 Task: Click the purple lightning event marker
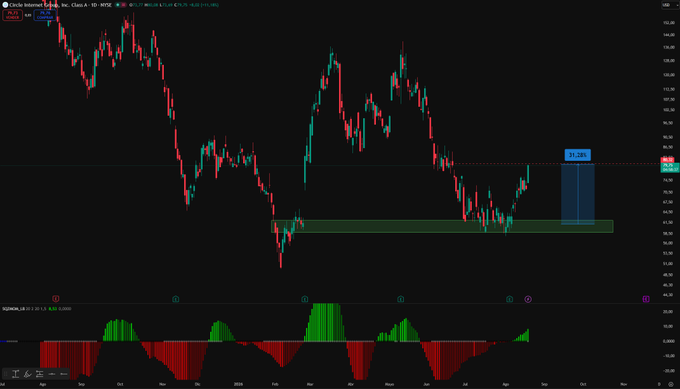coord(528,299)
